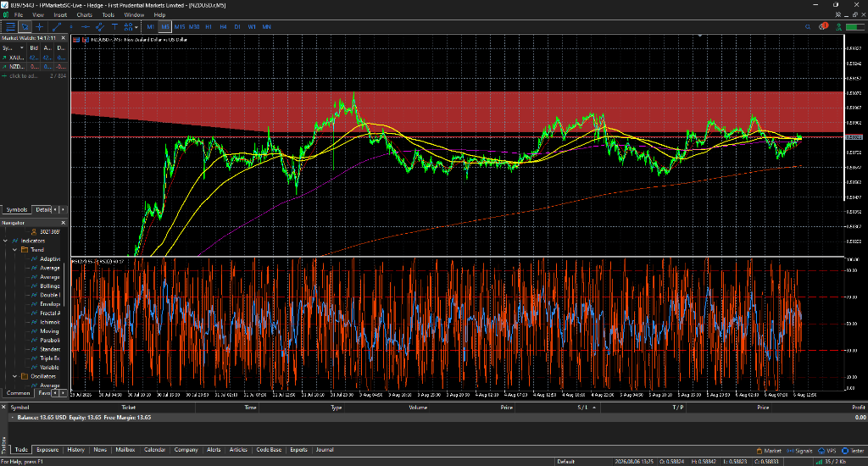The width and height of the screenshot is (868, 466).
Task: Activate the crosshair tool
Action: (x=39, y=26)
